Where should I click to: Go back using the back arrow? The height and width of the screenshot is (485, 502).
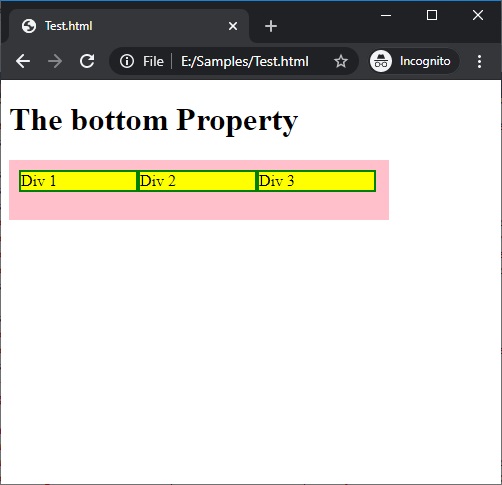(x=23, y=61)
